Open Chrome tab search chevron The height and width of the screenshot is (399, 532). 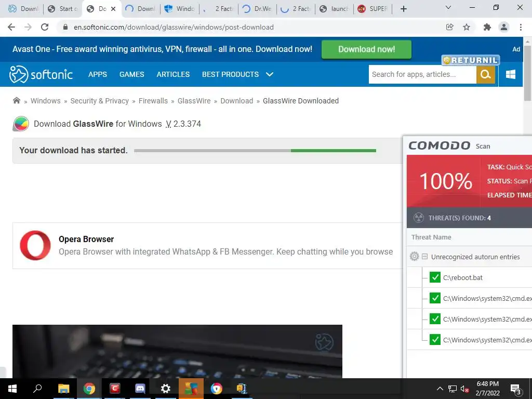448,7
